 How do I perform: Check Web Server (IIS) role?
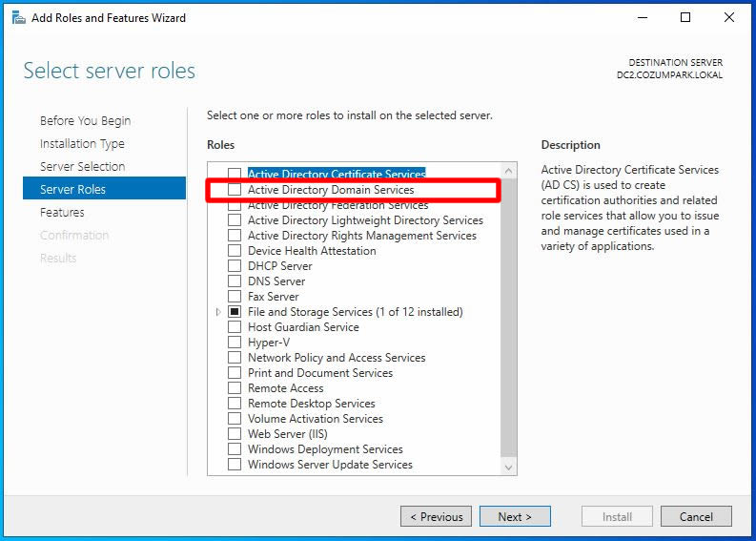pos(235,434)
